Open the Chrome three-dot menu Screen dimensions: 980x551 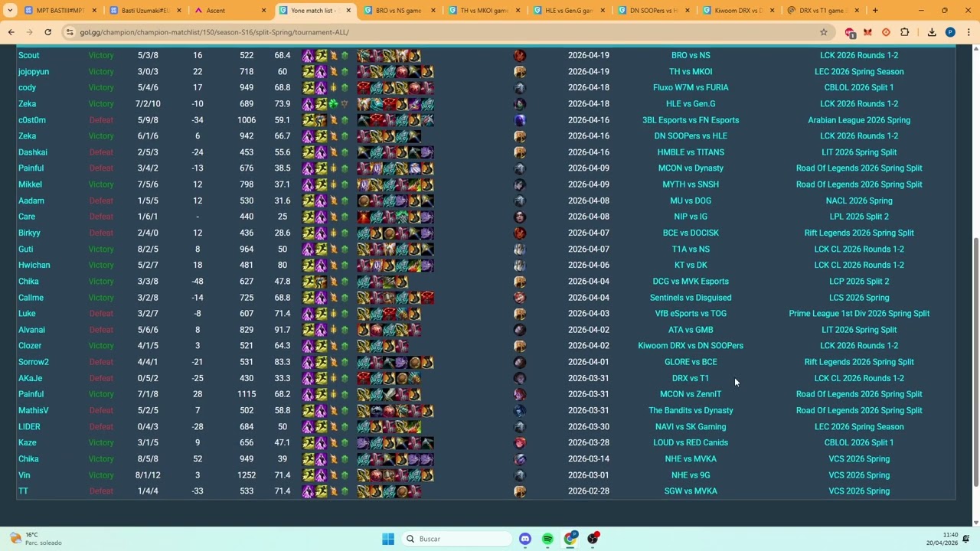(x=969, y=32)
